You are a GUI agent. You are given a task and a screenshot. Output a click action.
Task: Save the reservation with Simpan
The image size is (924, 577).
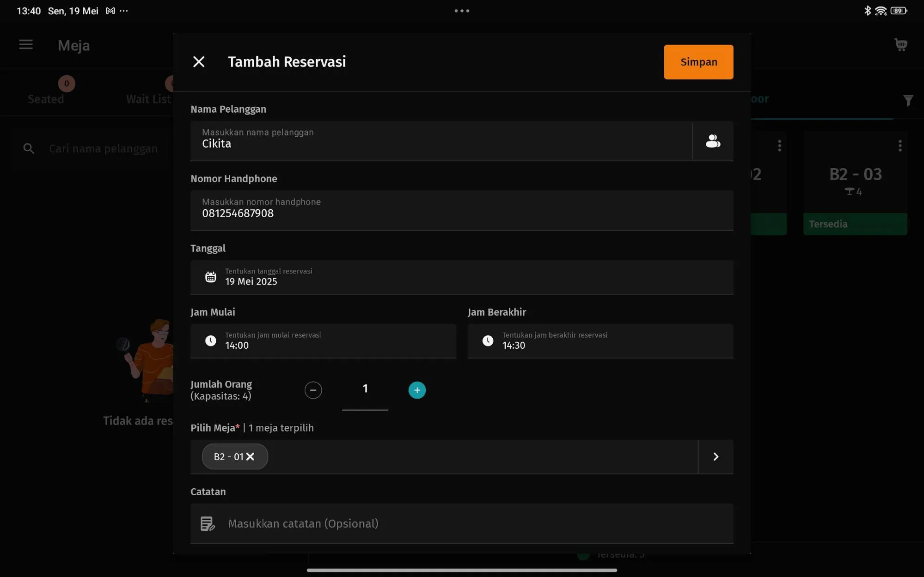coord(698,62)
